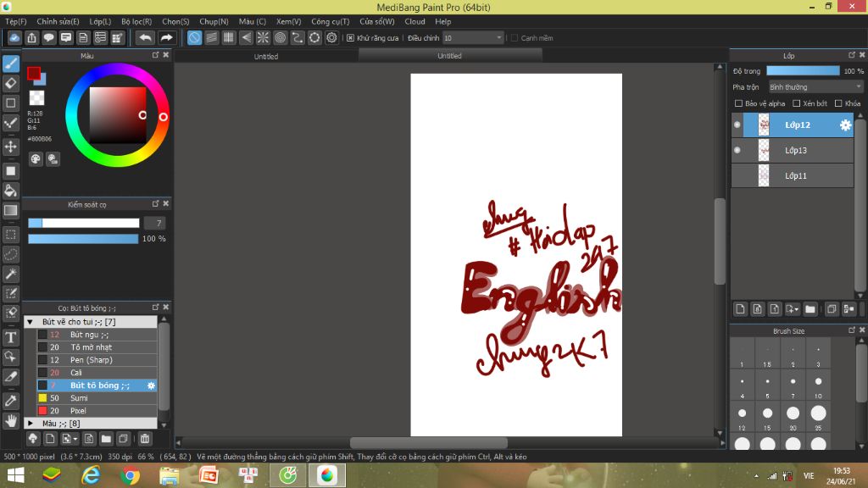Show the Lớp11 layer
Image resolution: width=868 pixels, height=488 pixels.
pos(737,175)
